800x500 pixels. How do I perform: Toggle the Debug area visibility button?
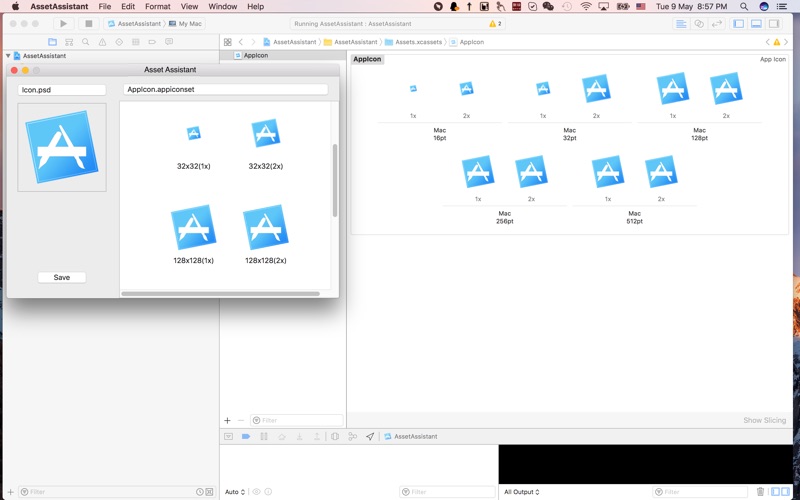pos(756,23)
